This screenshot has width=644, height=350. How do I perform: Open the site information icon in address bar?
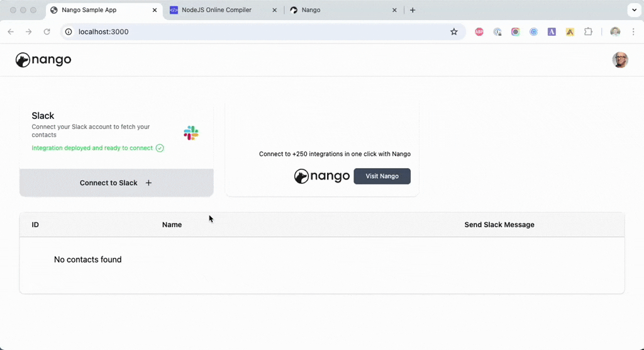click(x=69, y=31)
